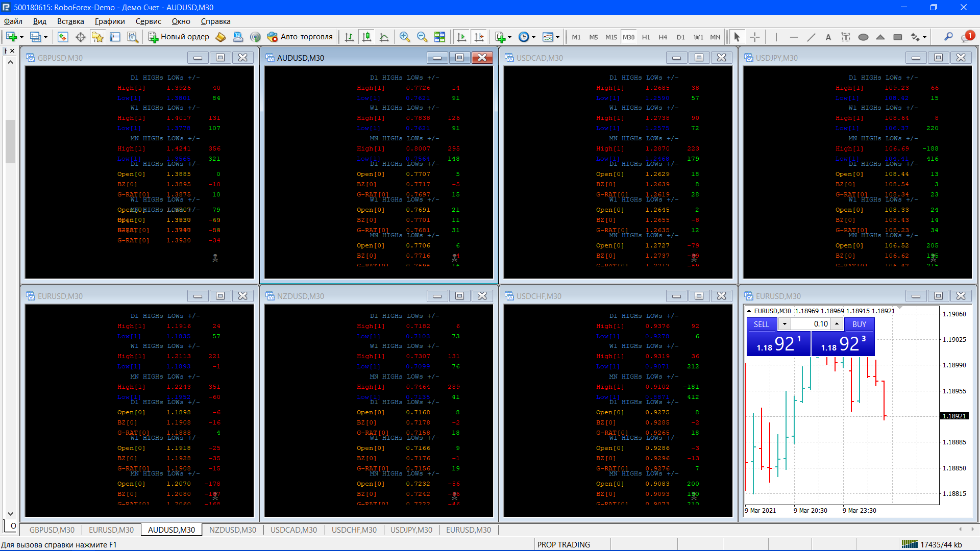Open the Сервис menu
The image size is (980, 551).
pos(148,21)
